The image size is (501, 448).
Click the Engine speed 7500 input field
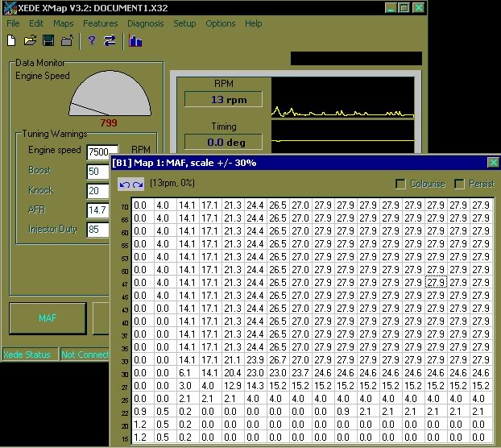click(x=102, y=151)
